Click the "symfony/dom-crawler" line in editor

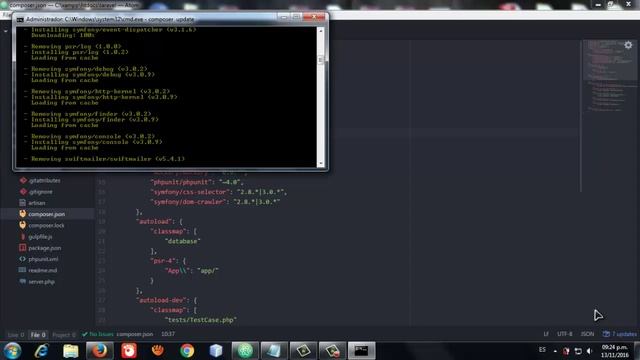(x=215, y=202)
